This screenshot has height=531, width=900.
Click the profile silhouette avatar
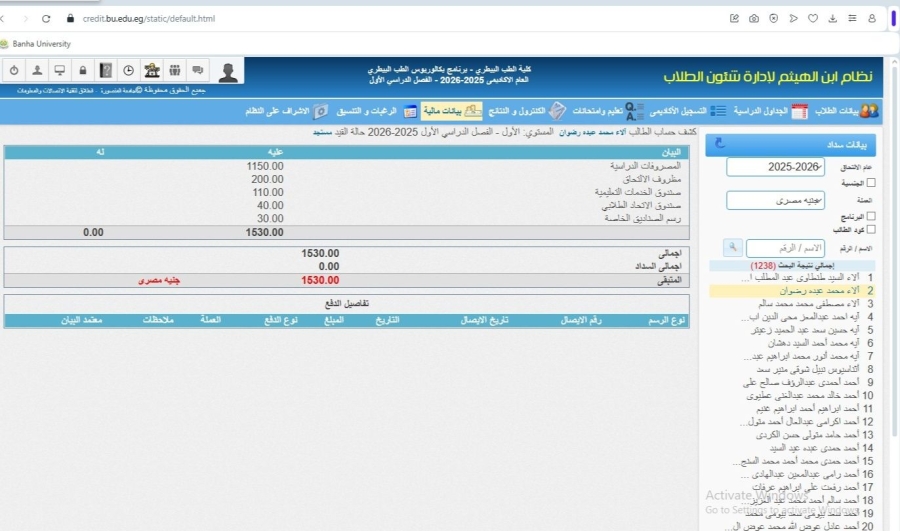228,72
